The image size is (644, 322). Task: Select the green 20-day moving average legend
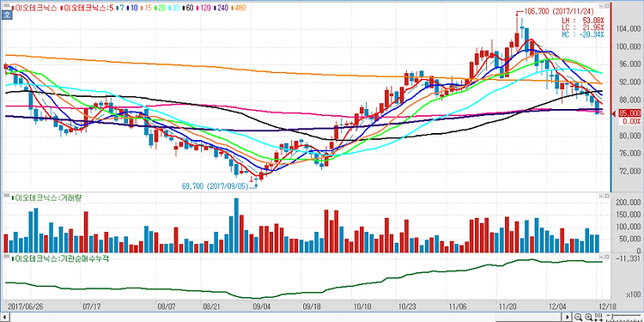pos(161,9)
